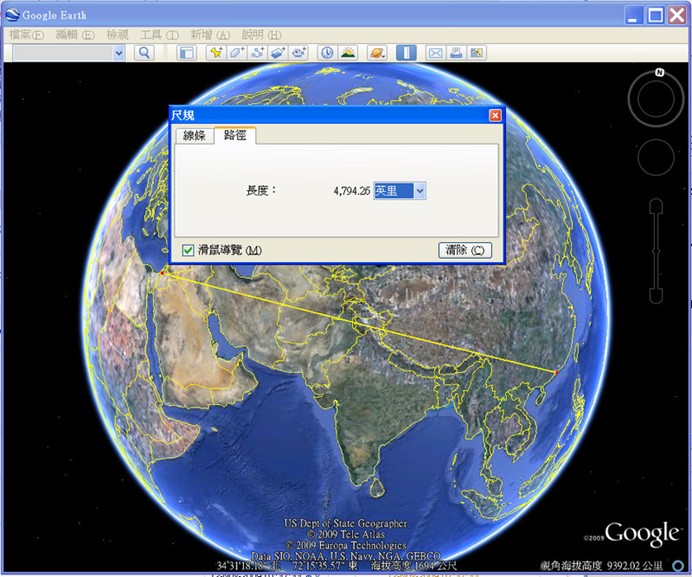Click the search magnifier button
The height and width of the screenshot is (577, 692).
(x=144, y=53)
